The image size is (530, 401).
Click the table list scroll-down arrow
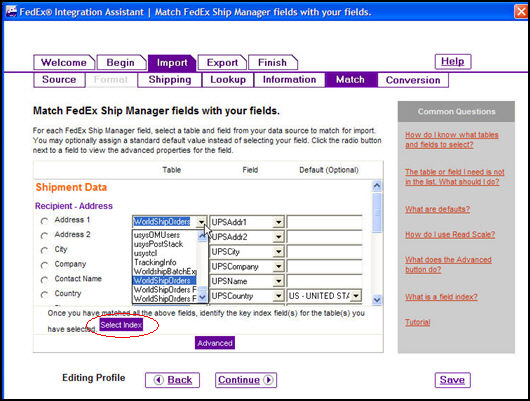pyautogui.click(x=202, y=297)
